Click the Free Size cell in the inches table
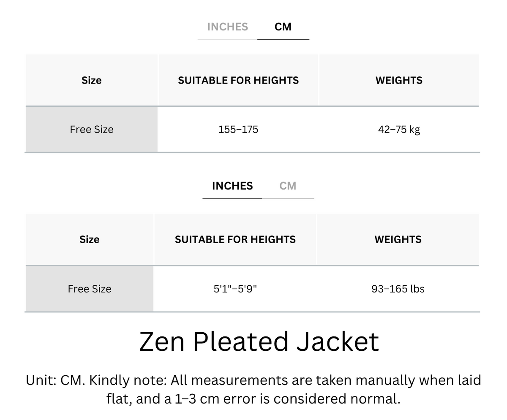Viewport: 507px width, 420px height. pyautogui.click(x=90, y=289)
